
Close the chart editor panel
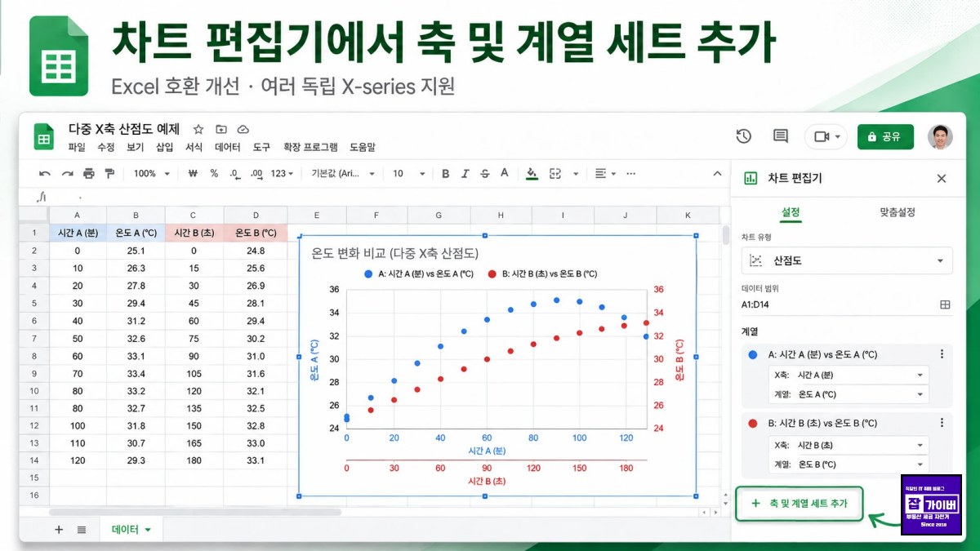942,179
